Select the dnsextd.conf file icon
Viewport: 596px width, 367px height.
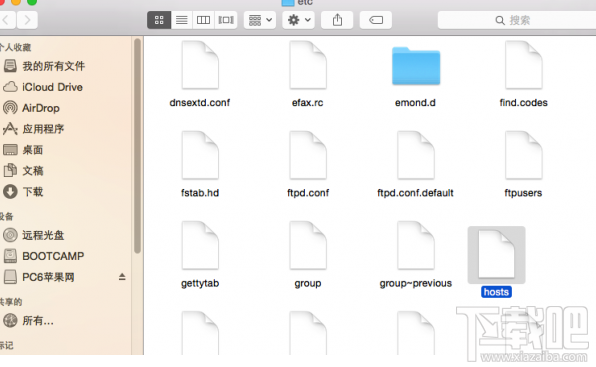[200, 65]
